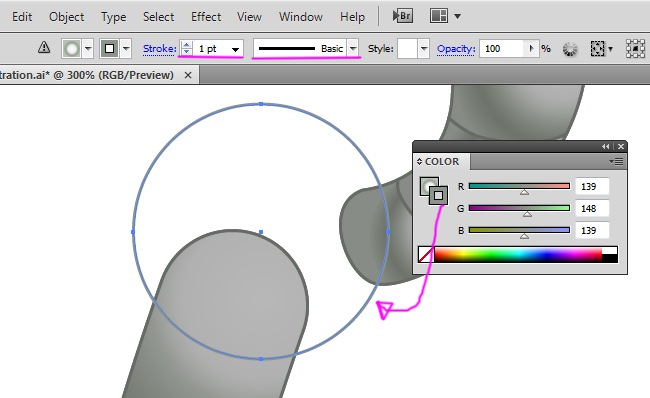Image resolution: width=650 pixels, height=398 pixels.
Task: Open the View menu
Action: 249,17
